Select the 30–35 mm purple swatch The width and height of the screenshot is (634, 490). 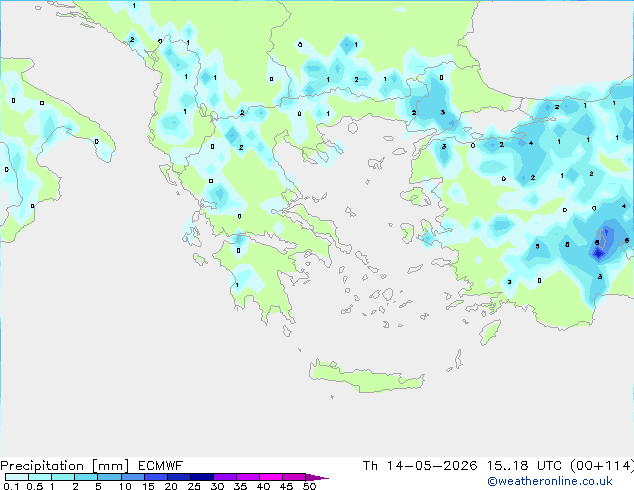[x=225, y=477]
